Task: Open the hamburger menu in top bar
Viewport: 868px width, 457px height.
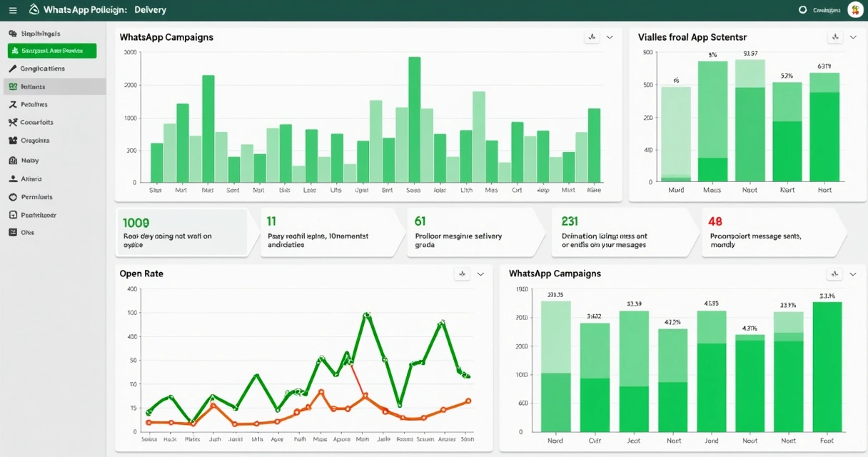Action: [x=13, y=10]
